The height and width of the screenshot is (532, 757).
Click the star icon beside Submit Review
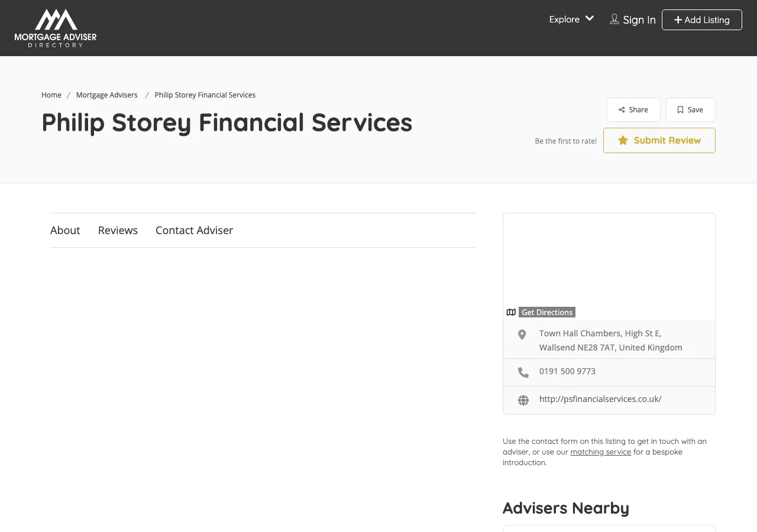(622, 140)
